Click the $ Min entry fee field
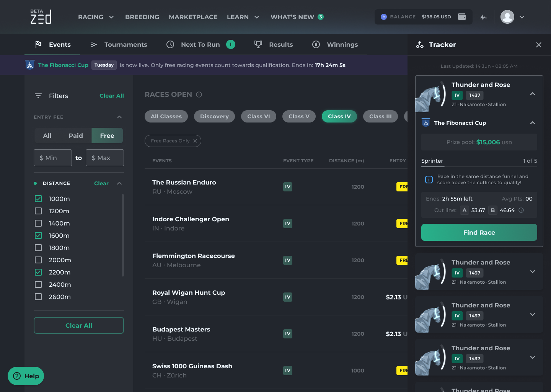 tap(53, 158)
